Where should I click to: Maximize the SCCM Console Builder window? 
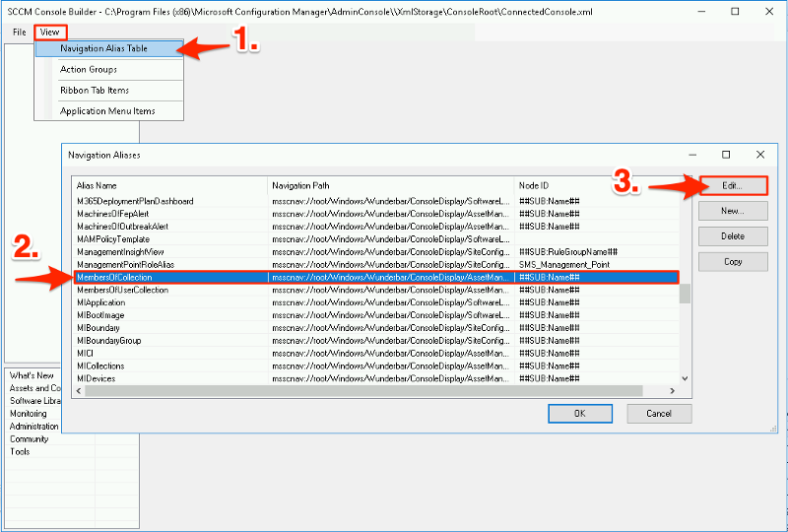(x=735, y=12)
